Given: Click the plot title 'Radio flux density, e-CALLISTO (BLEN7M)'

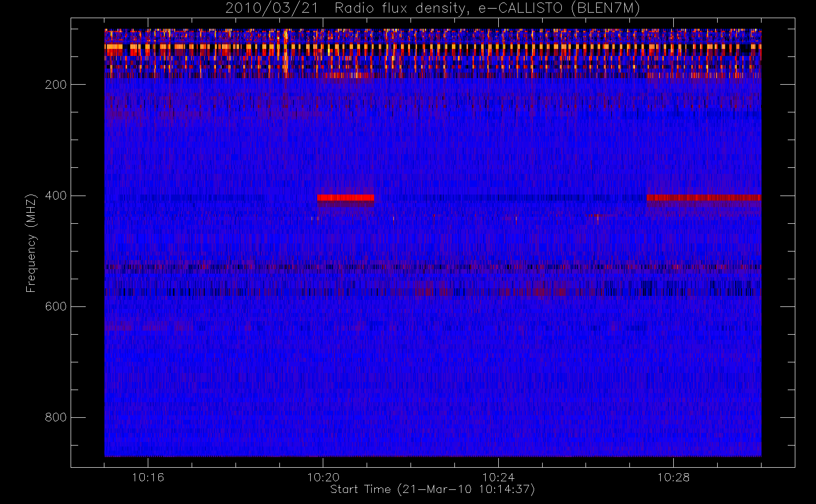Looking at the screenshot, I should click(x=487, y=9).
